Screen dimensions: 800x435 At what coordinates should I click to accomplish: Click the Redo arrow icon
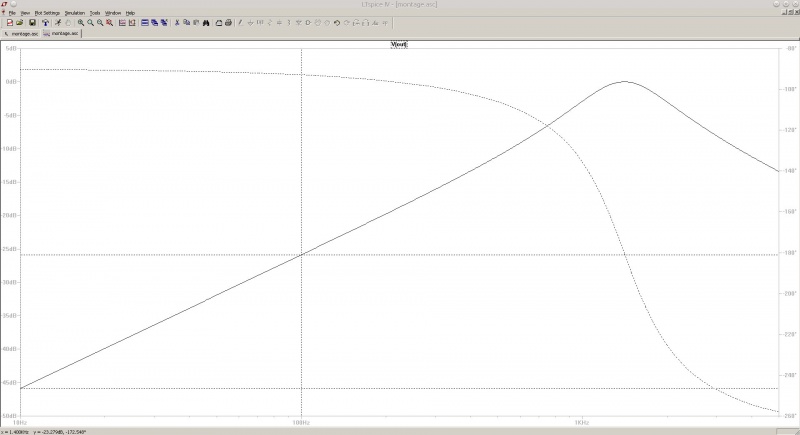click(x=346, y=23)
